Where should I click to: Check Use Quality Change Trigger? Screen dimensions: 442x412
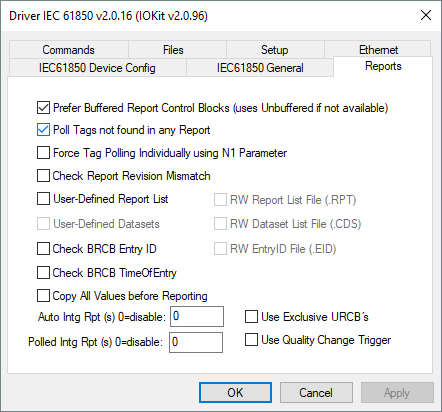click(251, 340)
